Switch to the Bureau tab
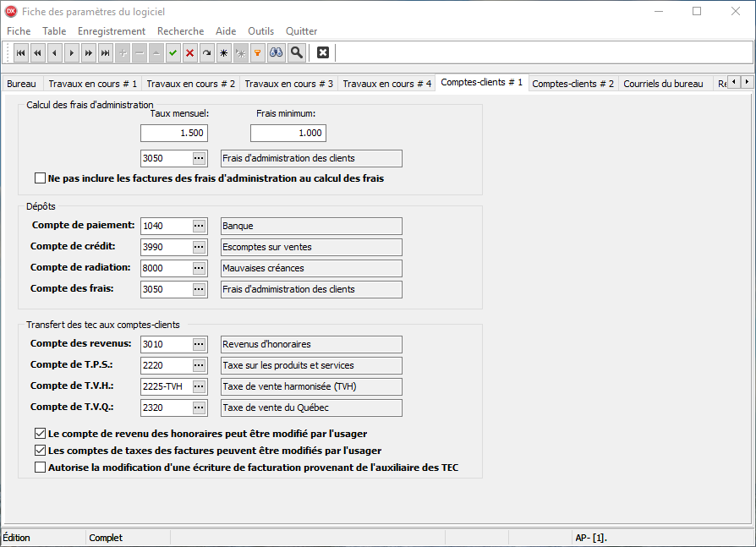 pos(22,84)
